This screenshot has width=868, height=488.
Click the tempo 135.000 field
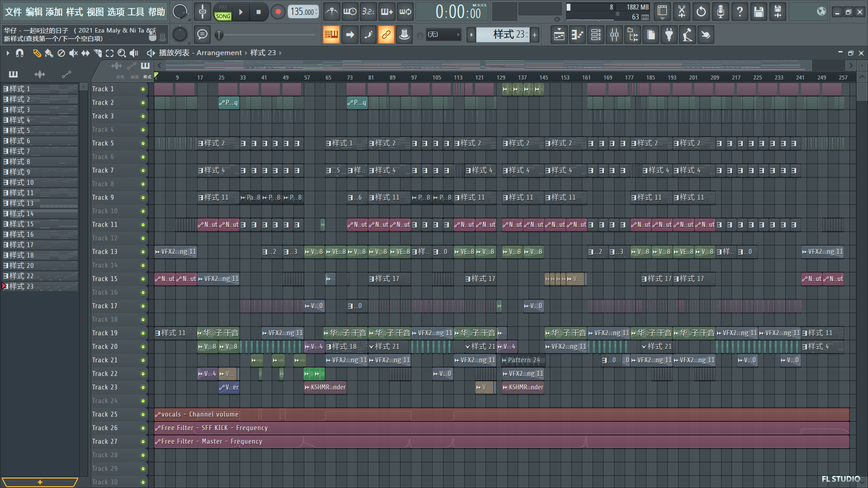click(303, 12)
